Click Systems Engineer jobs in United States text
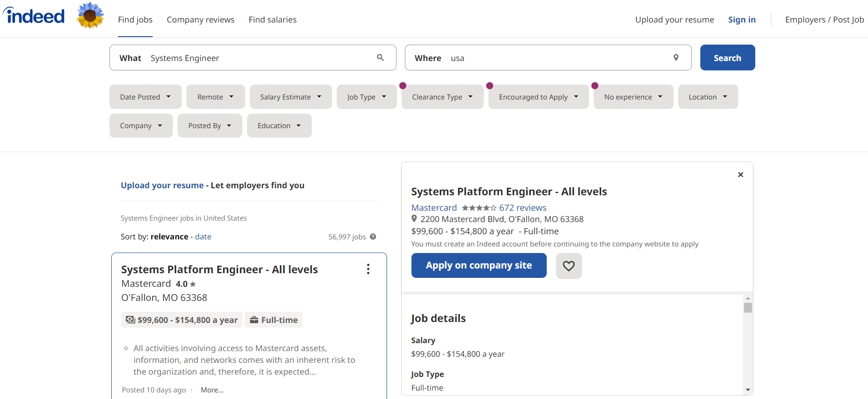Viewport: 868px width, 399px height. [184, 218]
